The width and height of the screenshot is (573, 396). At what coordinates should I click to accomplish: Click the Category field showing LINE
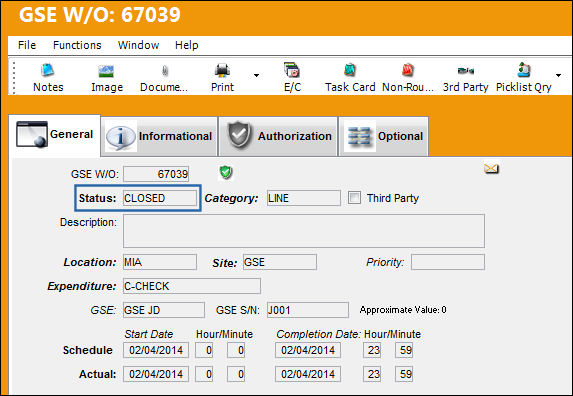(304, 198)
